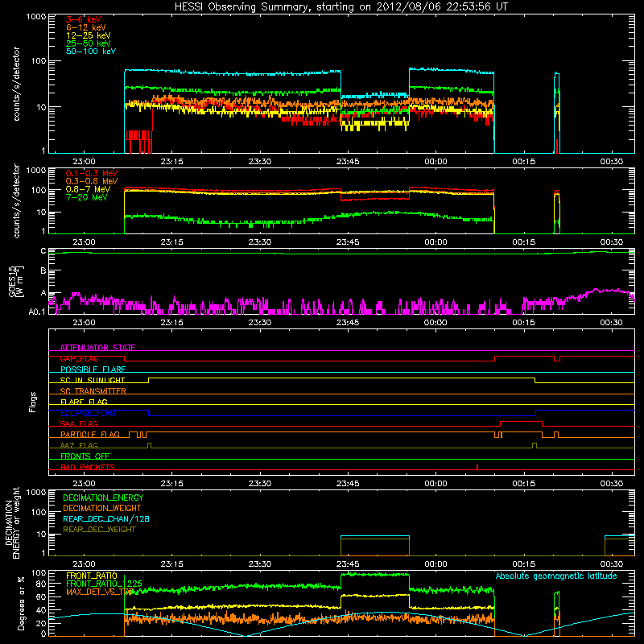Screen dimensions: 644x644
Task: Click the 7-20 MeV legend entry
Action: click(87, 197)
